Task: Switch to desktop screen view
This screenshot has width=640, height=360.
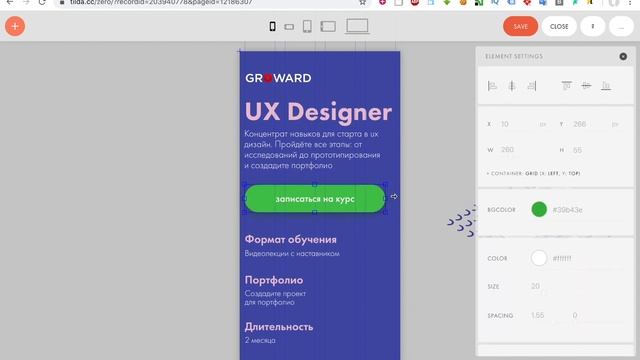Action: tap(357, 26)
